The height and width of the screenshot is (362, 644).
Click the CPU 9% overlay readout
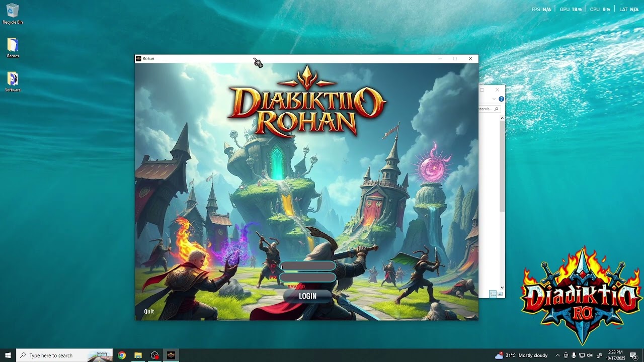point(600,10)
